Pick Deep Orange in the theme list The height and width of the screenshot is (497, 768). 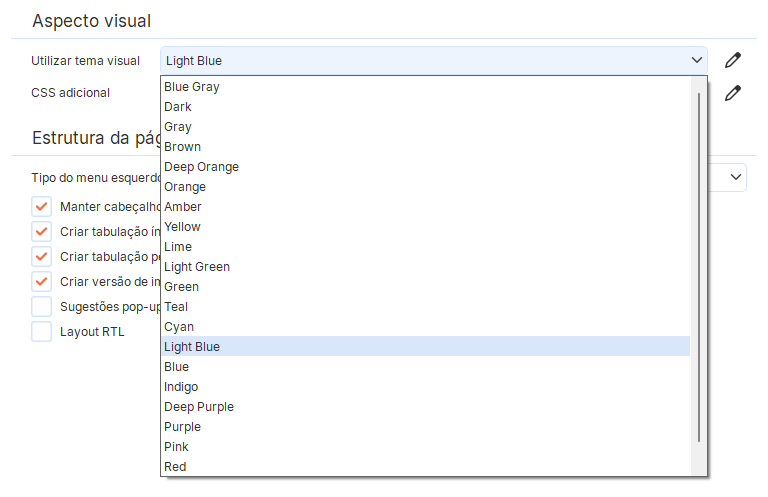tap(201, 167)
